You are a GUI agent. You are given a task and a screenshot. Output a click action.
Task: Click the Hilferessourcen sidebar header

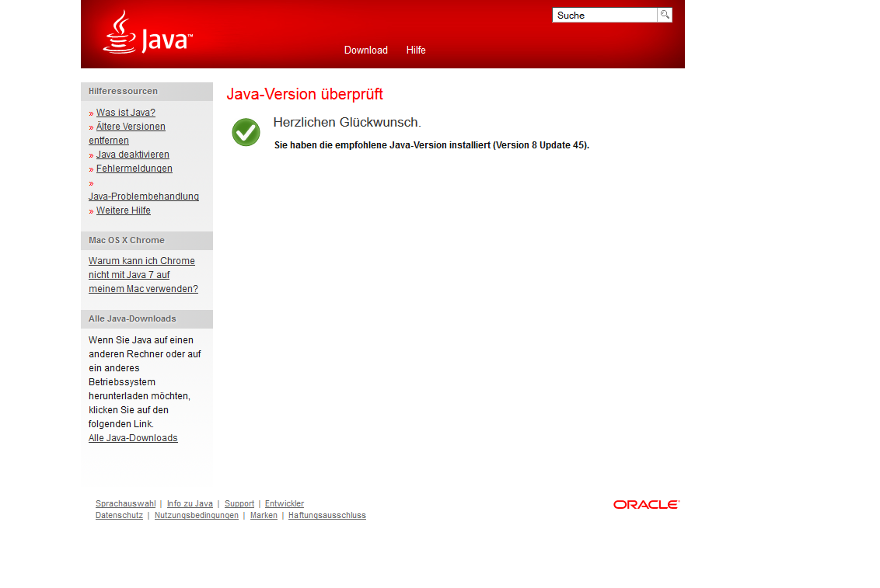pos(147,92)
